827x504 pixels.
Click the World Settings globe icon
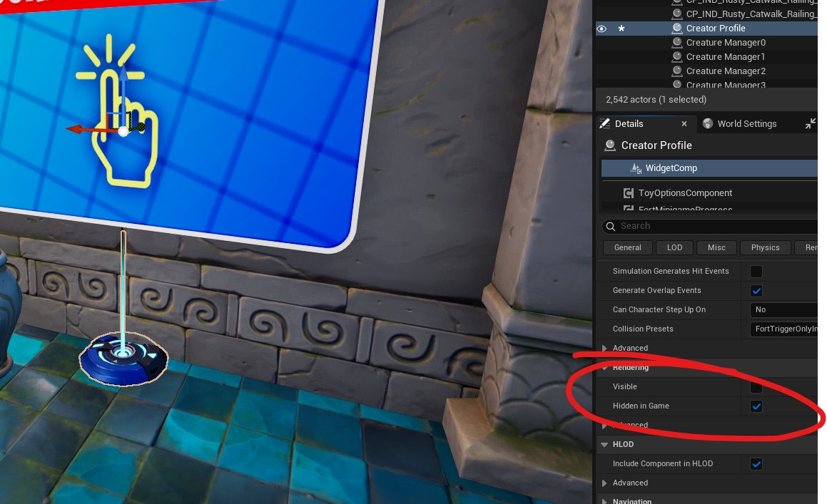pos(708,123)
